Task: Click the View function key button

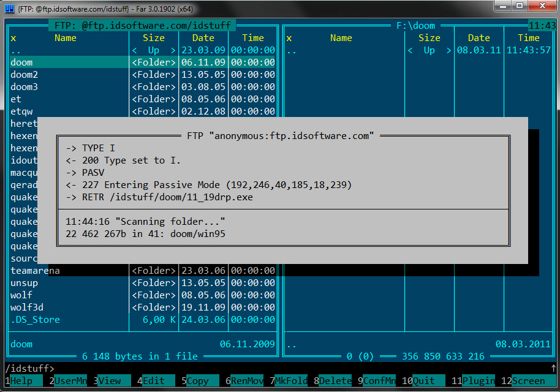Action: pyautogui.click(x=114, y=380)
